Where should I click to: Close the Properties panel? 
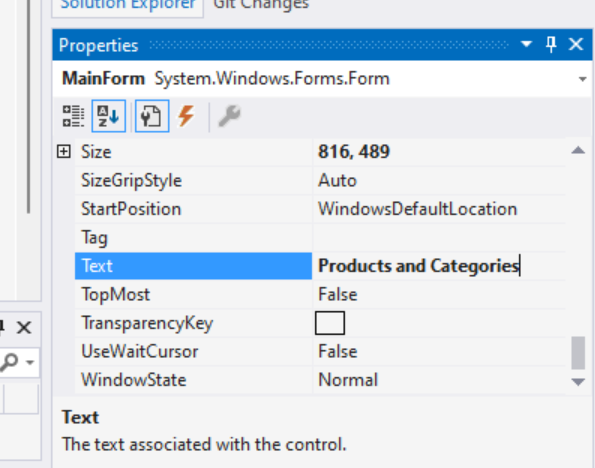576,44
